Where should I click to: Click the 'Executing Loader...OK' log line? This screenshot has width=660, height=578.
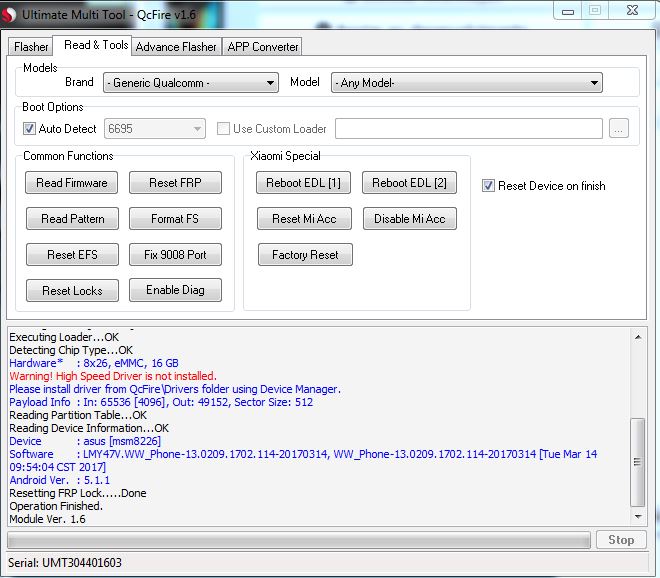click(64, 337)
